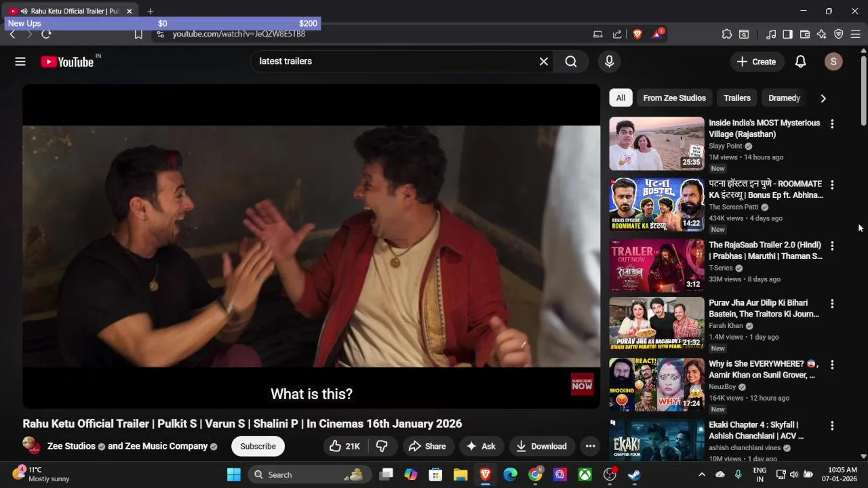The image size is (868, 488).
Task: Go to the YouTube home logo
Action: [67, 62]
